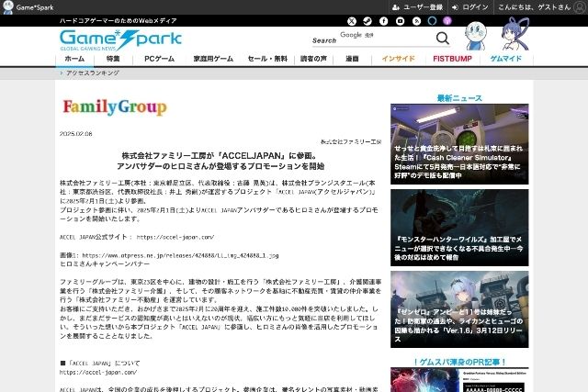Viewport: 588px width, 392px height.
Task: Open the accel-japan.com link under 「ACCEL JAPAN」について
Action: click(98, 373)
